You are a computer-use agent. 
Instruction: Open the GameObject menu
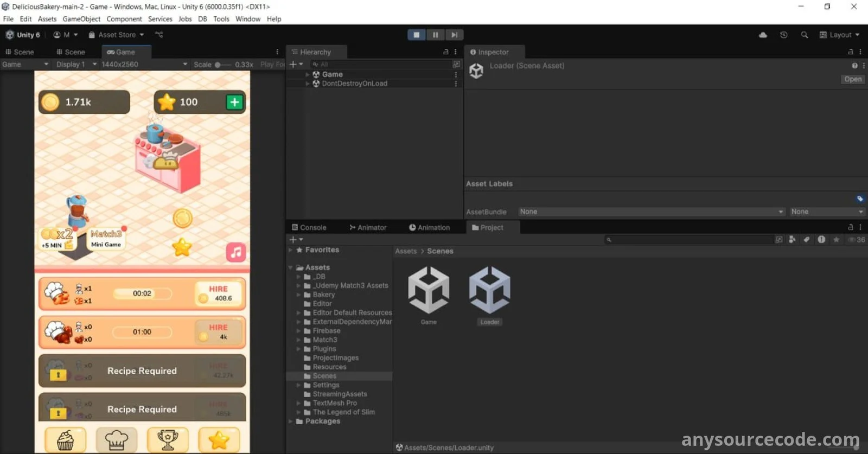point(81,19)
